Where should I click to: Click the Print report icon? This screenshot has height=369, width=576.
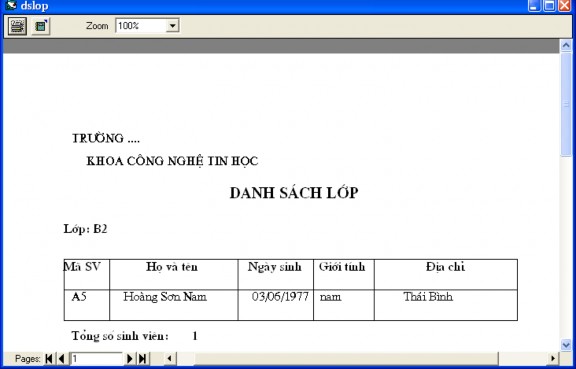pos(17,26)
